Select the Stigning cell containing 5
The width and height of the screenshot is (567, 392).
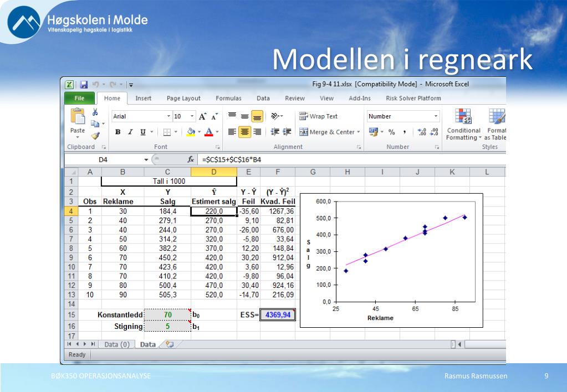[x=167, y=326]
